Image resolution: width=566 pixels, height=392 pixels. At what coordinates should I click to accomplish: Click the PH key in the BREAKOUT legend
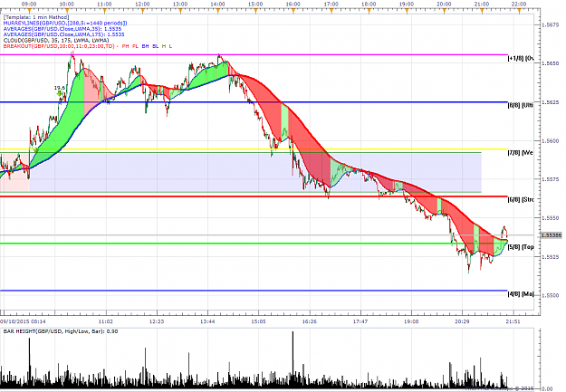pos(125,46)
